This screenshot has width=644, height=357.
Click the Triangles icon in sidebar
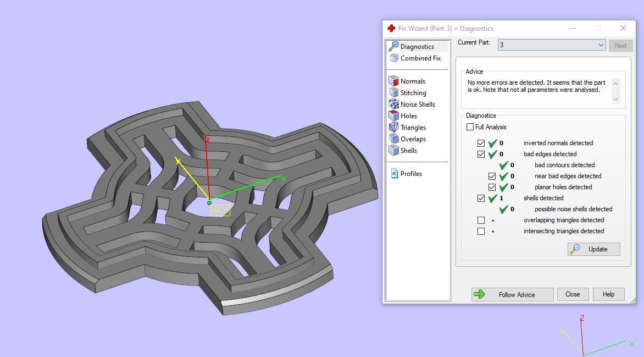pos(393,127)
